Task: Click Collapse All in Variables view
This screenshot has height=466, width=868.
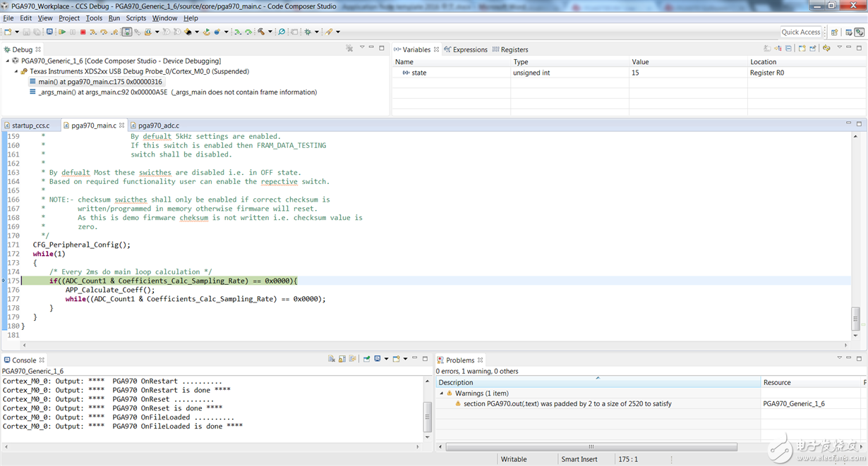Action: 788,49
